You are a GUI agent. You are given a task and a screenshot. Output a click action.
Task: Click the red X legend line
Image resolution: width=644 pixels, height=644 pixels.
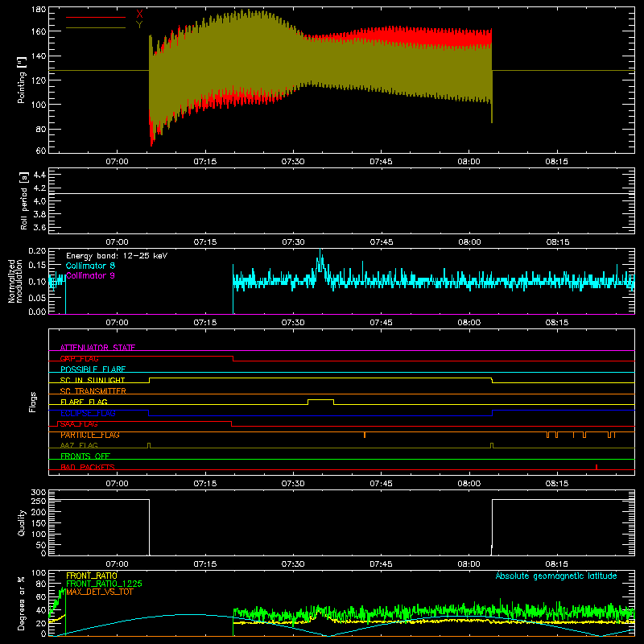coord(96,17)
